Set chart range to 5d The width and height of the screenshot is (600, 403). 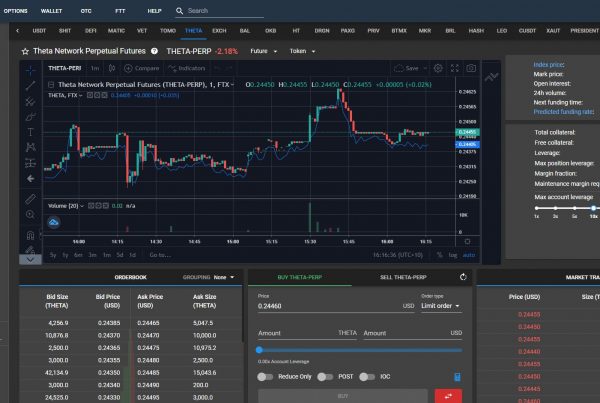click(x=120, y=255)
